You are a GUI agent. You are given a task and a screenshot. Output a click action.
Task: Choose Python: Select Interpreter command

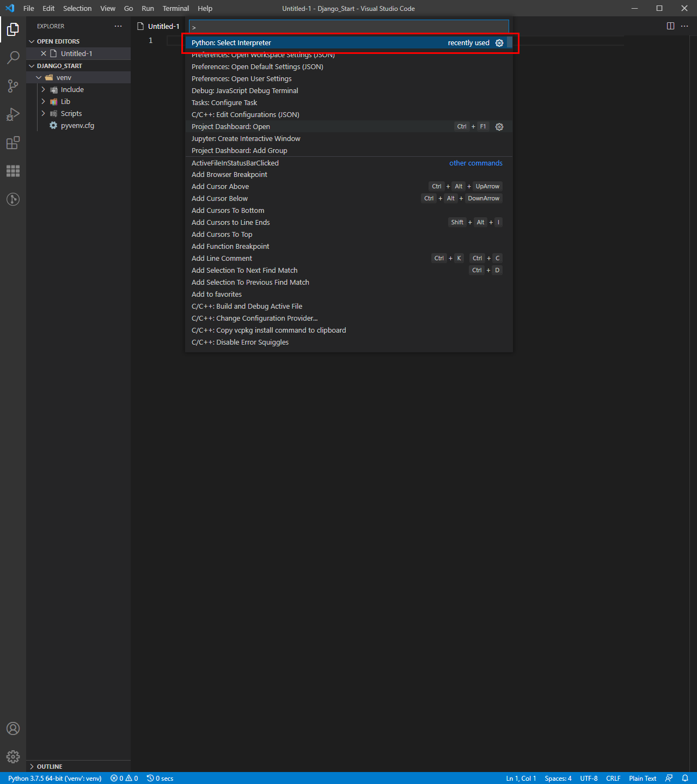[349, 43]
